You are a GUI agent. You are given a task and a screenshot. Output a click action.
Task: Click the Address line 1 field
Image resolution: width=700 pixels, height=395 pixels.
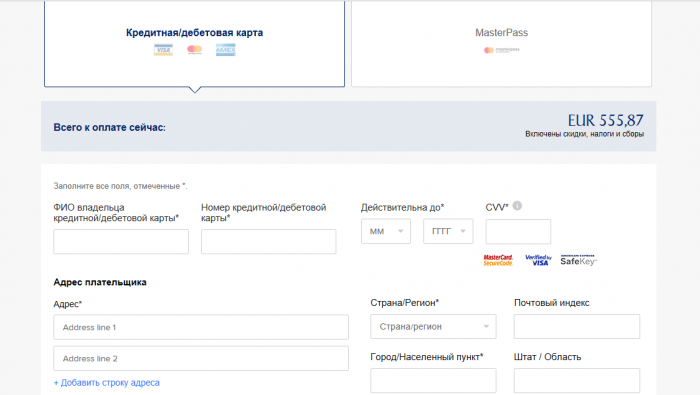pos(201,327)
